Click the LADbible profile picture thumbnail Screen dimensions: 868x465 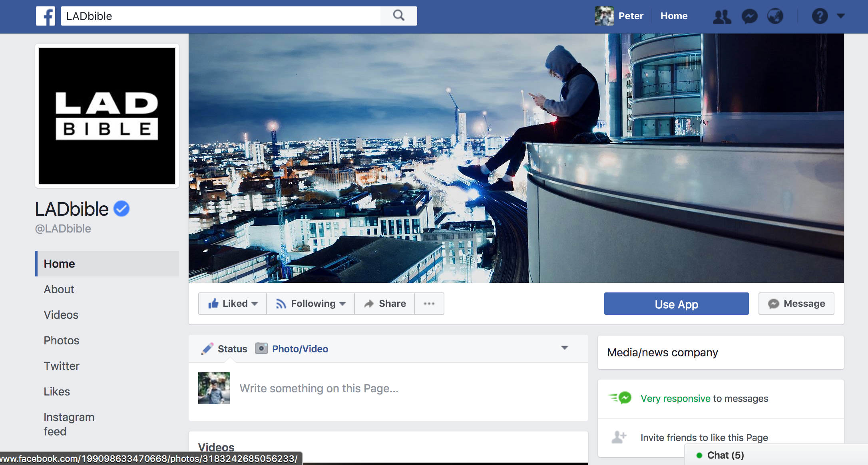tap(107, 115)
